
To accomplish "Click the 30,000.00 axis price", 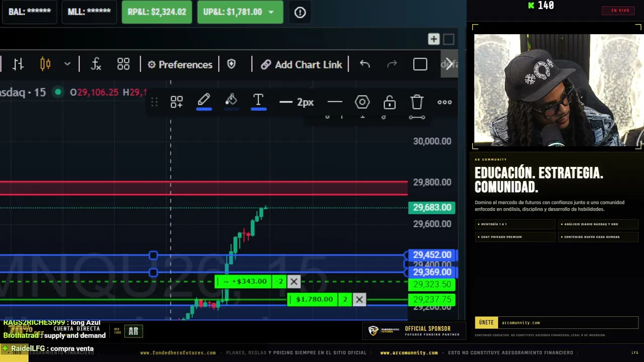I will coord(432,141).
